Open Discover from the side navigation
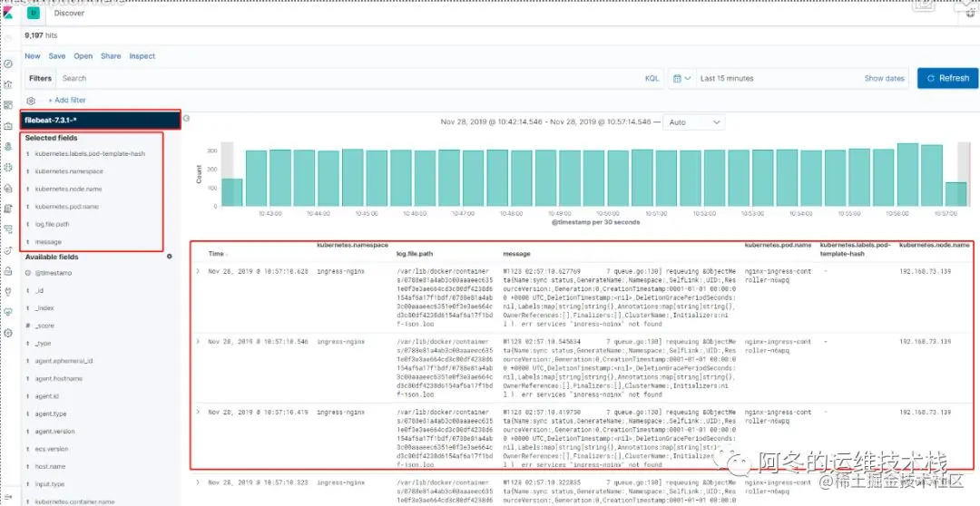 pyautogui.click(x=8, y=63)
